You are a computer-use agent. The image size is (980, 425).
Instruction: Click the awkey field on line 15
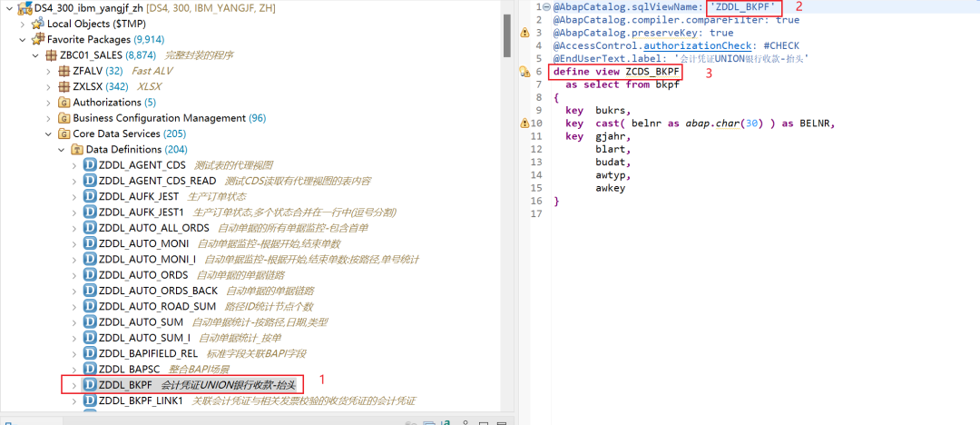click(611, 188)
